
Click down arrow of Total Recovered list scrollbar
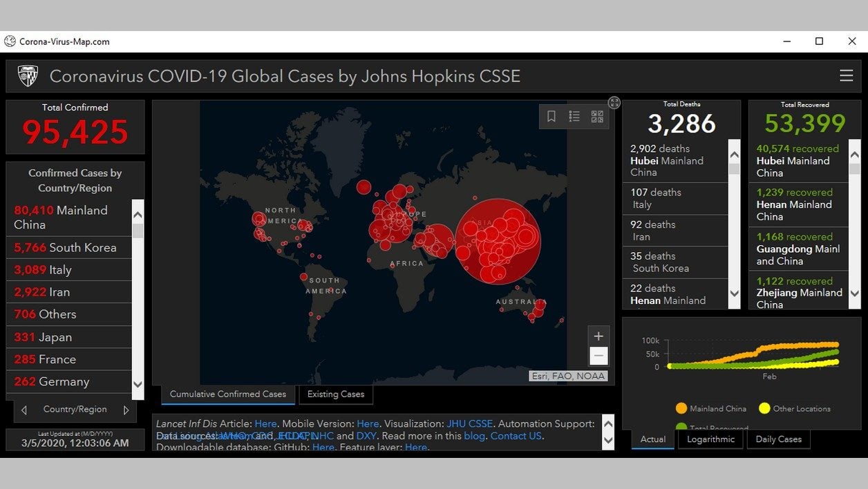tap(855, 294)
